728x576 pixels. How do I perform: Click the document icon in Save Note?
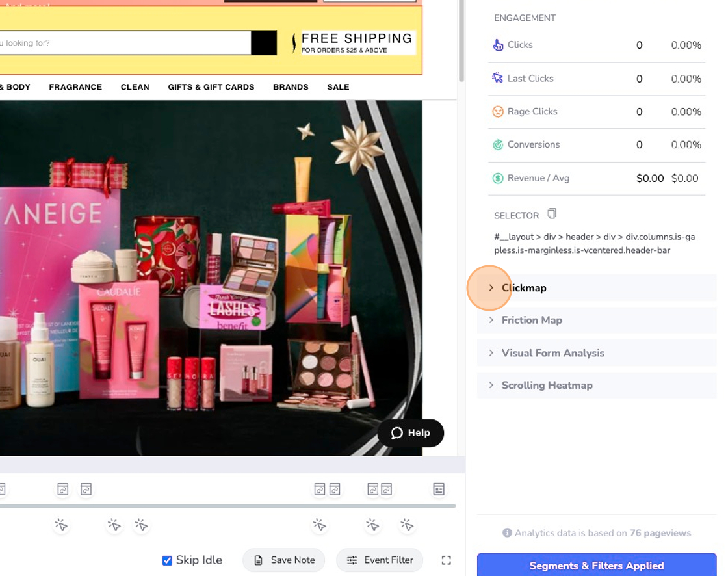pos(259,560)
